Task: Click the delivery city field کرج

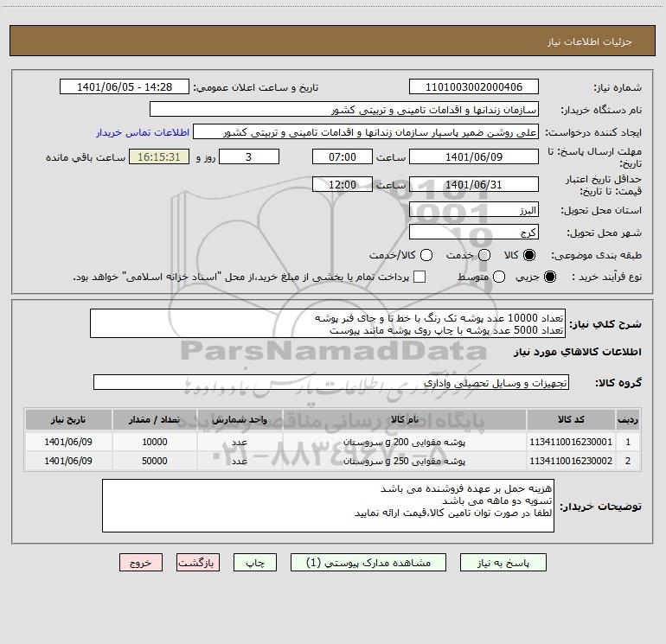Action: tap(474, 233)
